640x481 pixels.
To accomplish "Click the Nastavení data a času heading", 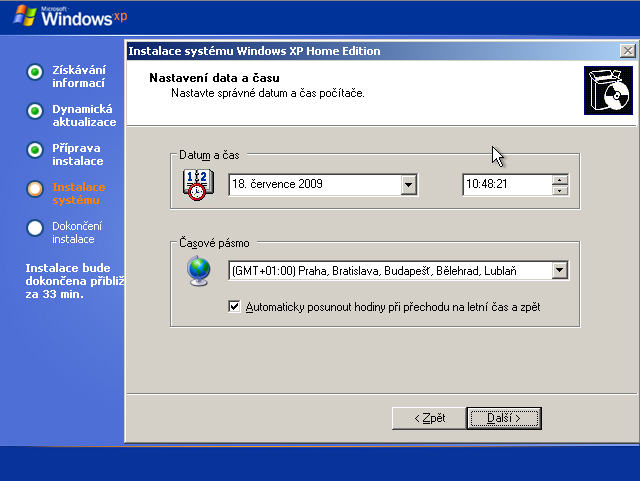I will point(214,78).
